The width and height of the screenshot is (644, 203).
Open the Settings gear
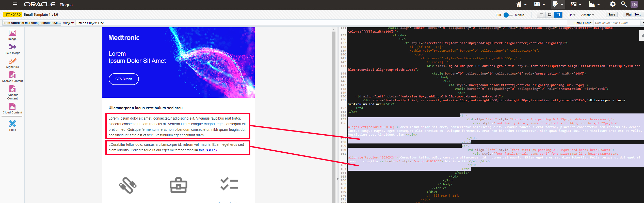[613, 4]
